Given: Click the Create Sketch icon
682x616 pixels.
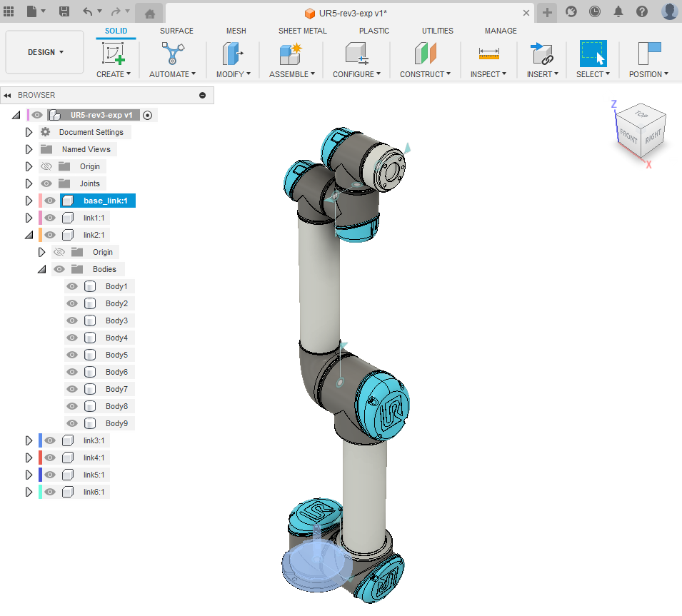Looking at the screenshot, I should (114, 54).
